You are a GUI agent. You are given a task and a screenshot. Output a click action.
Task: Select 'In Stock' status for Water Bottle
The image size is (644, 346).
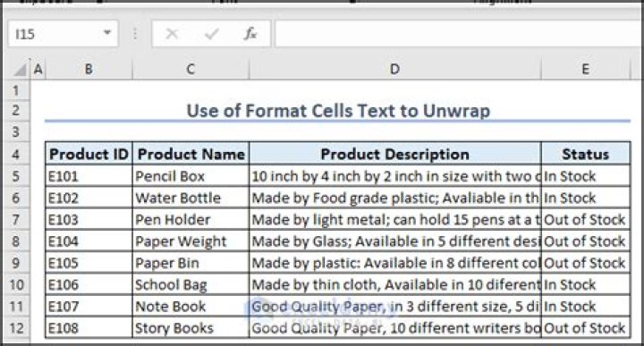click(x=586, y=198)
